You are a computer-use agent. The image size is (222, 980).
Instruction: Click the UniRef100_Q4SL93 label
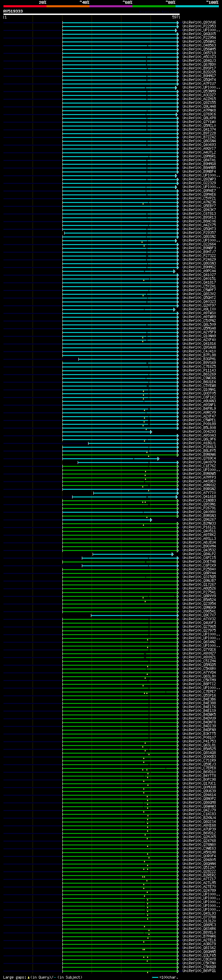pos(199,913)
